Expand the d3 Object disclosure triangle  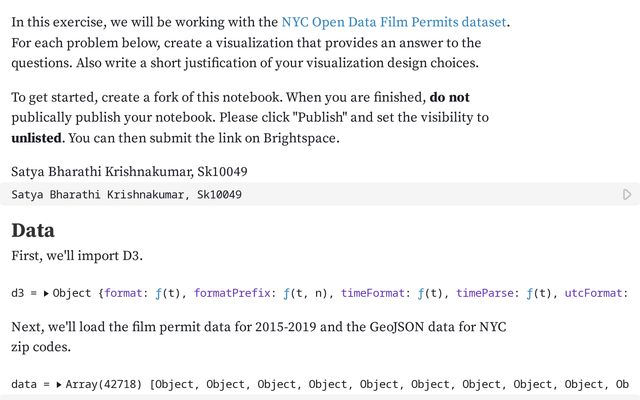[x=46, y=293]
